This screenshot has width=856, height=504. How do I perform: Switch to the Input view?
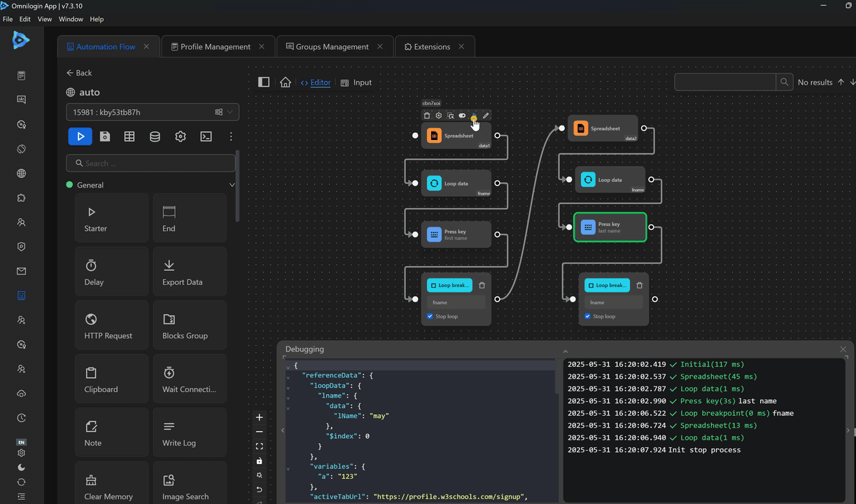point(356,83)
